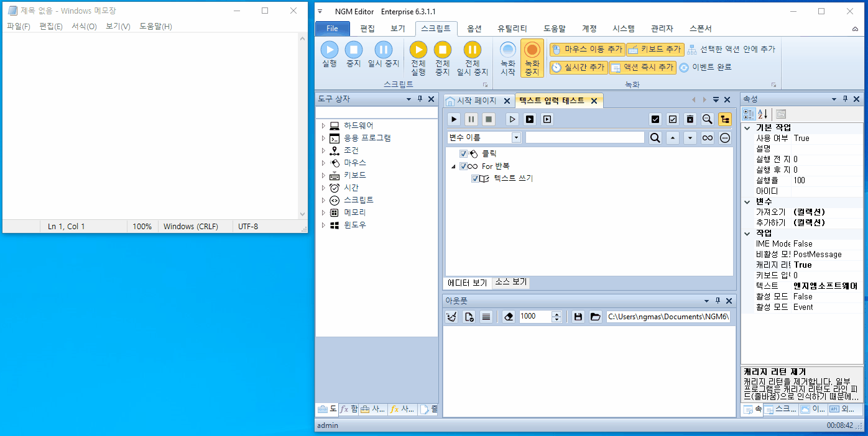
Task: Switch to the 옵션 ribbon tab
Action: coord(474,29)
